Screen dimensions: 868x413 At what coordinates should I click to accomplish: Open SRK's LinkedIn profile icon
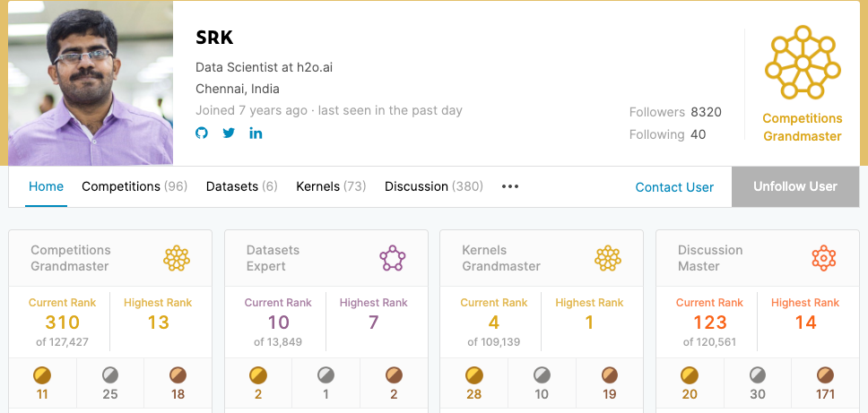[x=256, y=133]
